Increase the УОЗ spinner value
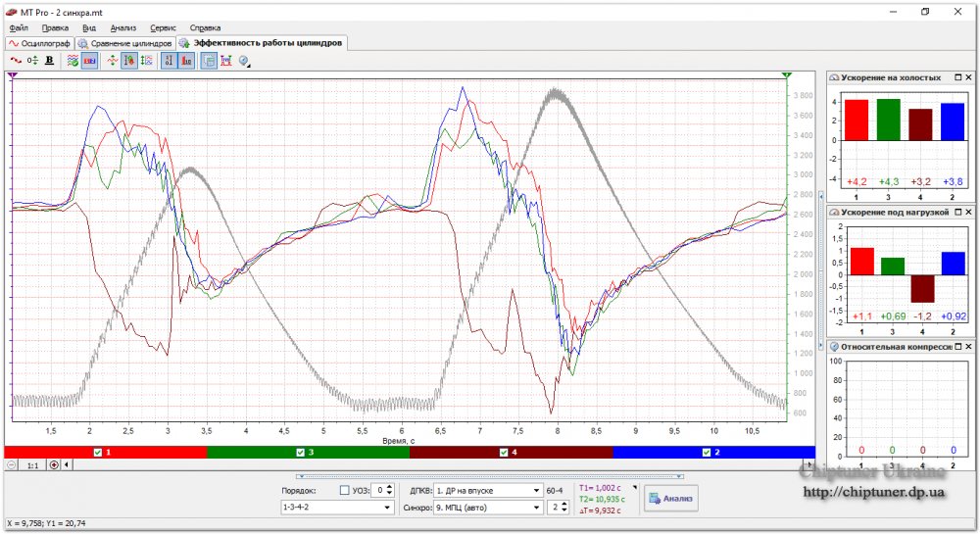980x534 pixels. (390, 487)
